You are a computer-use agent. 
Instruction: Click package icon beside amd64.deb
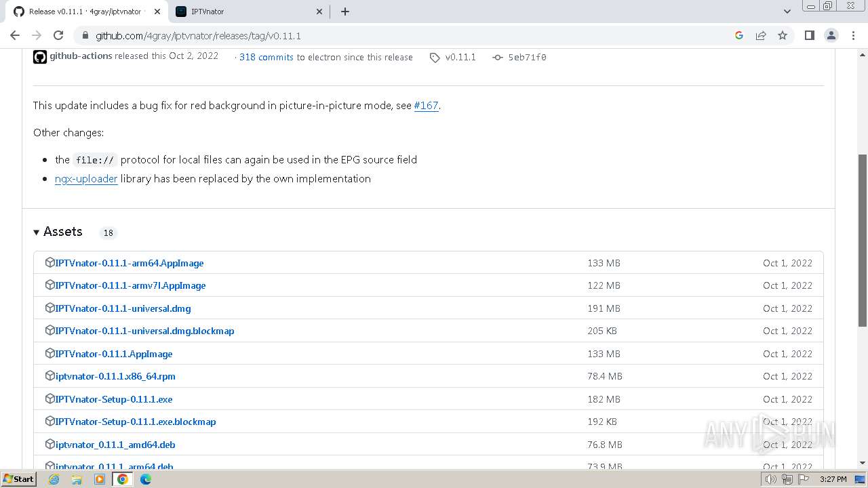pos(50,444)
